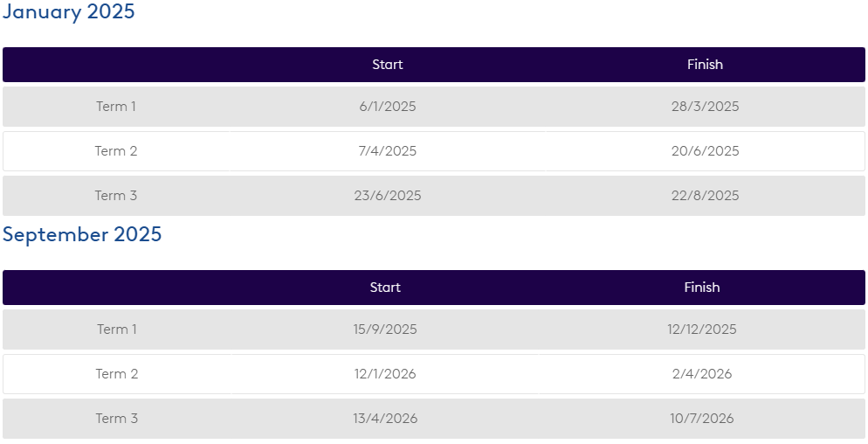Click the Finish header in September 2025 table
Screen dimensions: 868x444
point(702,288)
